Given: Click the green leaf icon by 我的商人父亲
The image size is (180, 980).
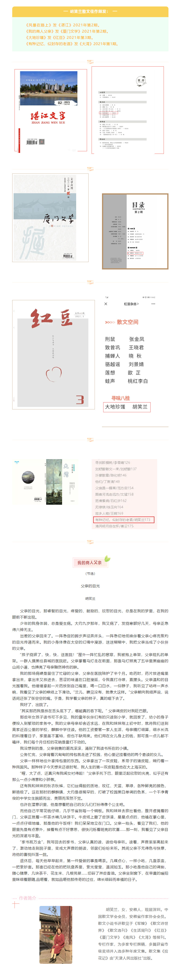Looking at the screenshot, I should 108,559.
